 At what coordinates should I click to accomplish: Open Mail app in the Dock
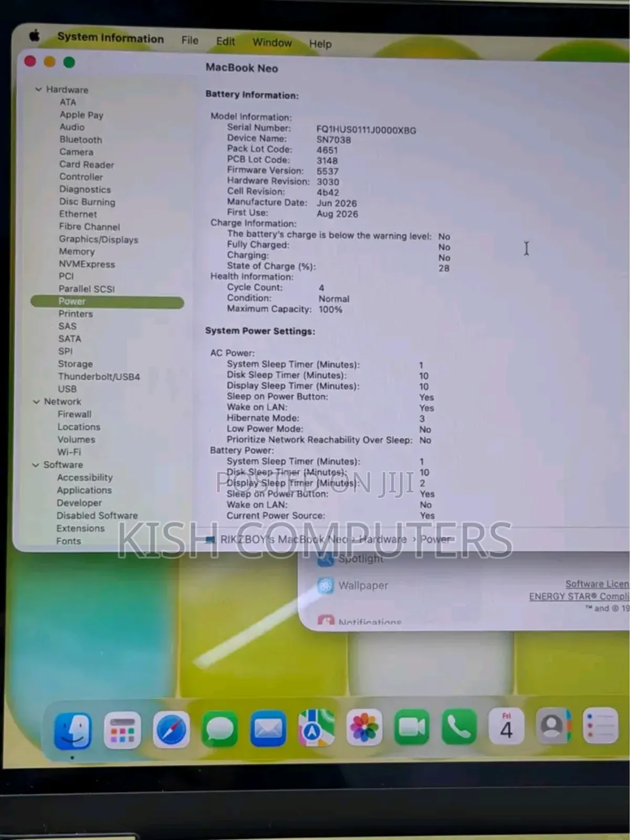pyautogui.click(x=268, y=729)
